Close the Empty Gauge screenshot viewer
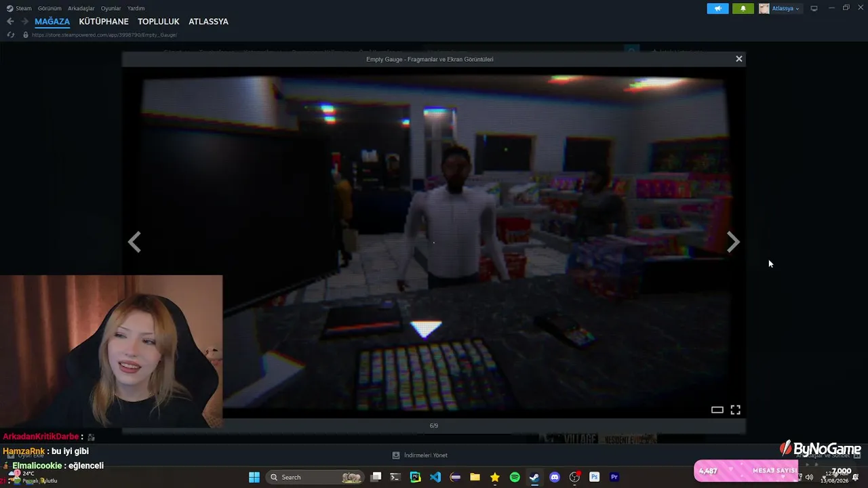This screenshot has width=868, height=488. coord(739,59)
